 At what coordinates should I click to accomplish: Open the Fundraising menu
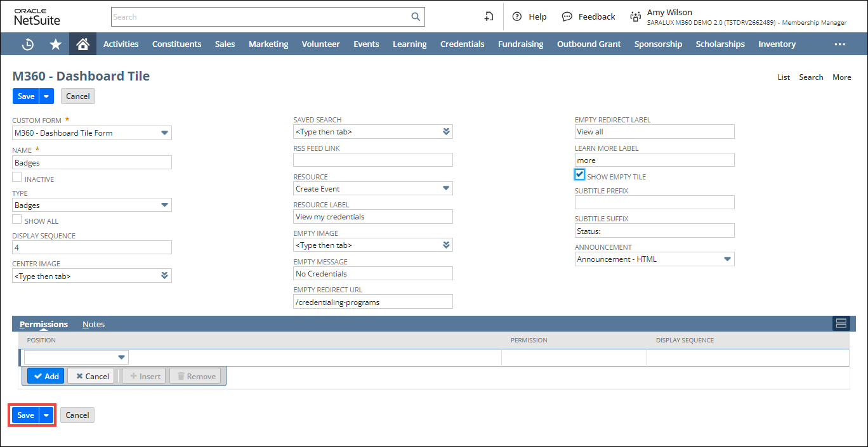[x=520, y=44]
